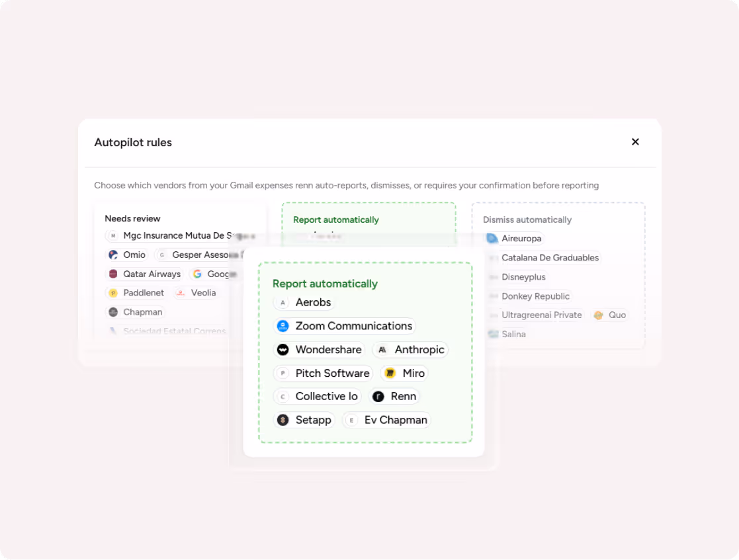Select the Donkey Republic vendor chip
Viewport: 739px width, 560px height.
[x=529, y=296]
